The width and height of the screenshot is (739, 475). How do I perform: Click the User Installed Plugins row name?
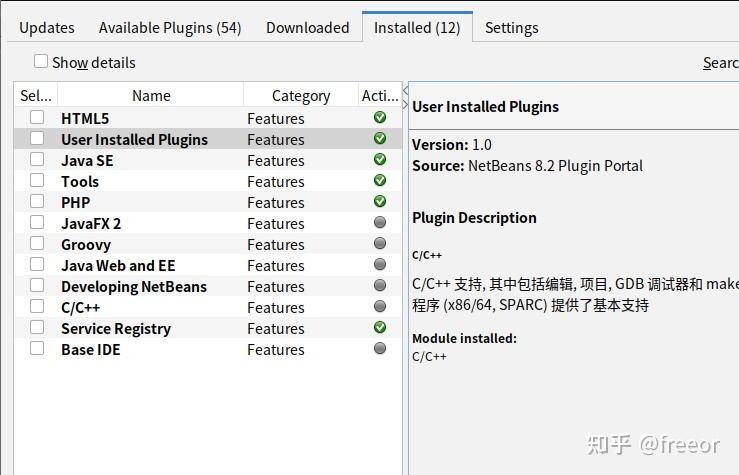134,139
